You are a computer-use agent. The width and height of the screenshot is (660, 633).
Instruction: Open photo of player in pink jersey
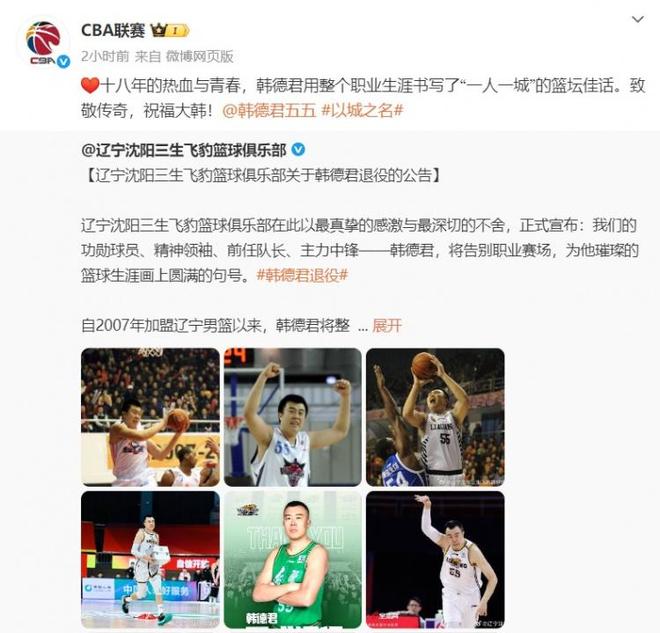pos(150,417)
